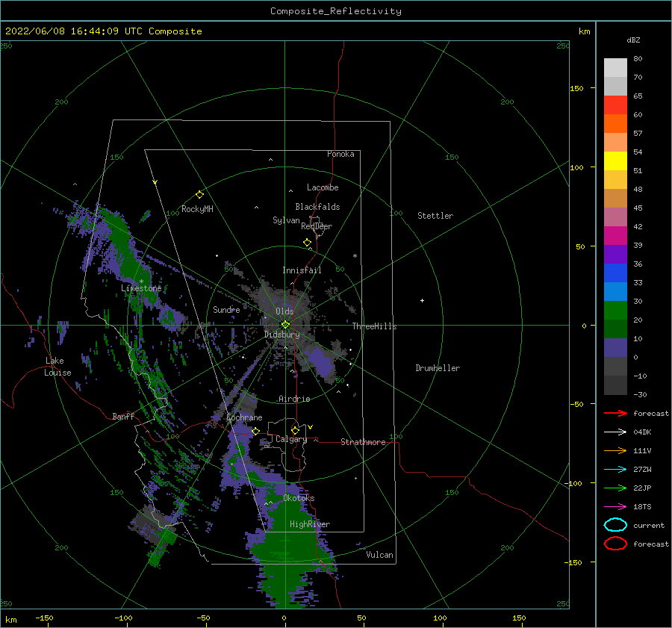
Task: Click the asterisk marker east of Innisfail
Action: click(x=355, y=256)
